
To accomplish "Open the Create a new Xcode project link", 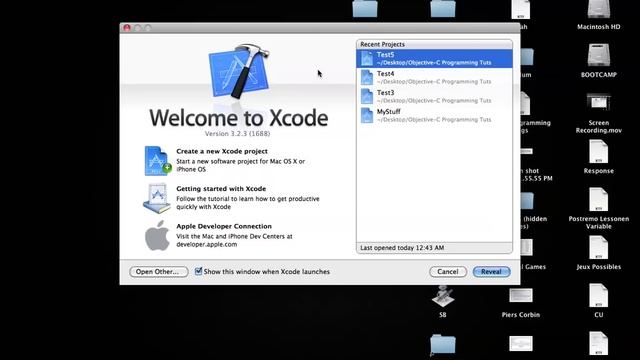I will [222, 151].
